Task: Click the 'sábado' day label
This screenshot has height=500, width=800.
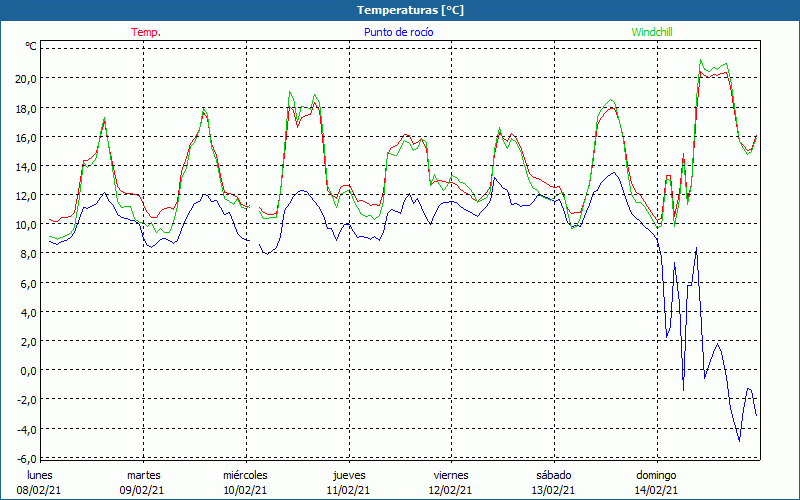Action: point(554,475)
